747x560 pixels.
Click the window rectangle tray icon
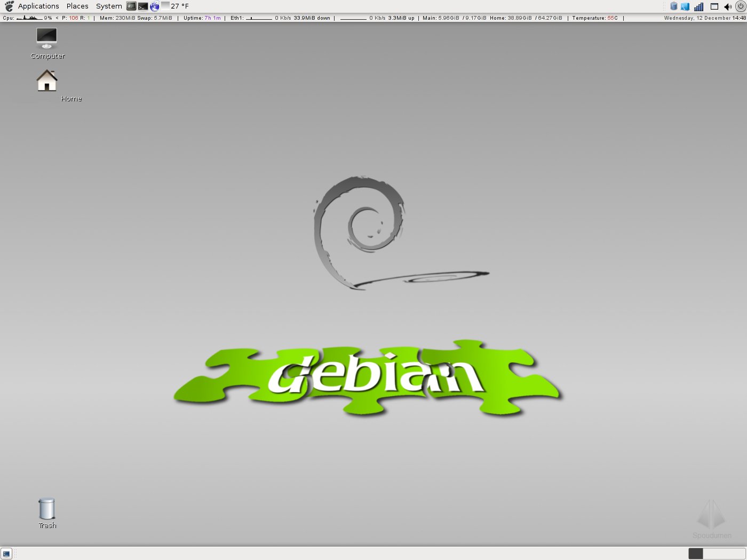point(714,6)
